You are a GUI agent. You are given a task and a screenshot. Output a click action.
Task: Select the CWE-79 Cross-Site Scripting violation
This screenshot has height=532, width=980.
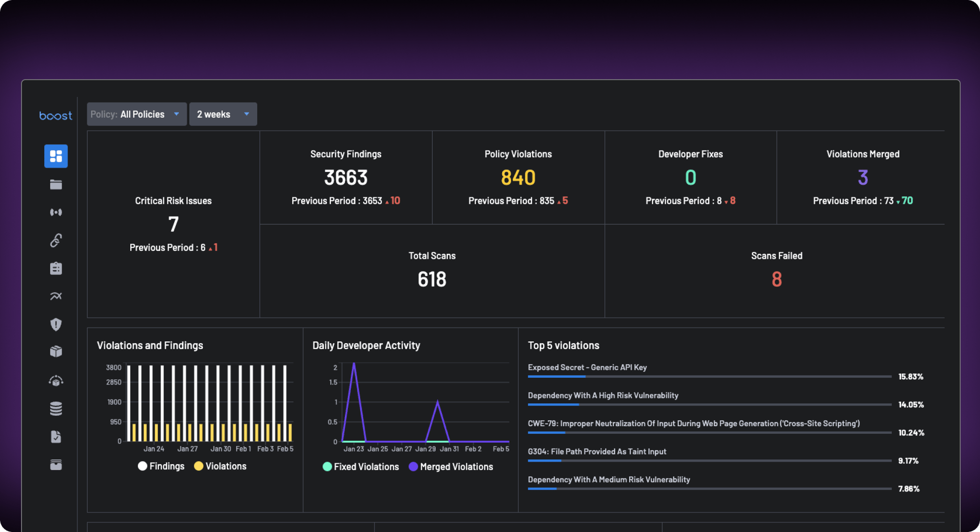[x=694, y=423]
